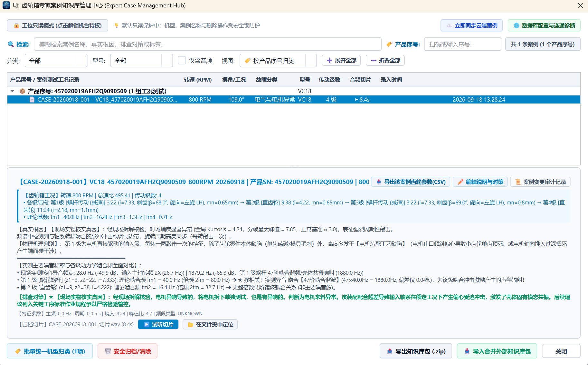Open the case change audit record scroll icon
Screen dimensions: 588x365
click(518, 182)
